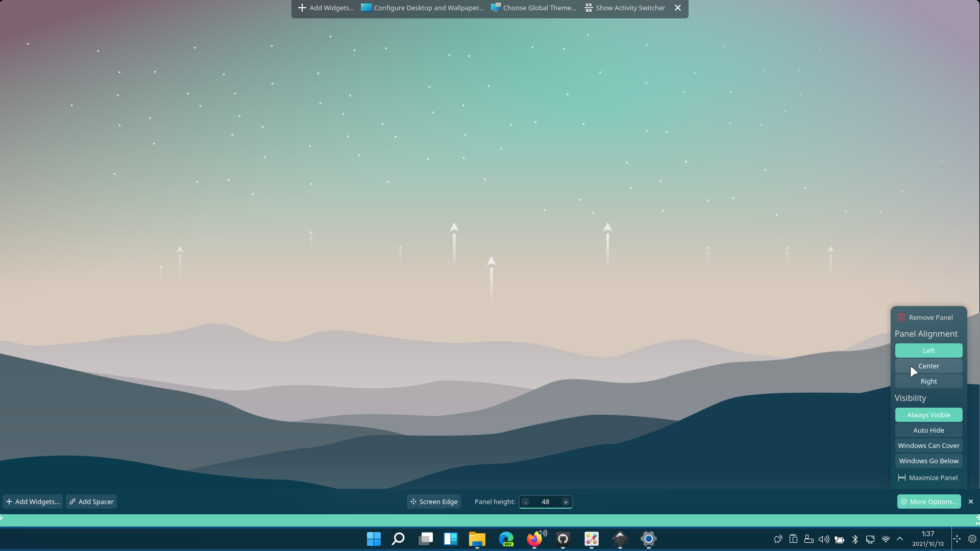The image size is (980, 551).
Task: Launch the file manager folder icon
Action: tap(477, 539)
